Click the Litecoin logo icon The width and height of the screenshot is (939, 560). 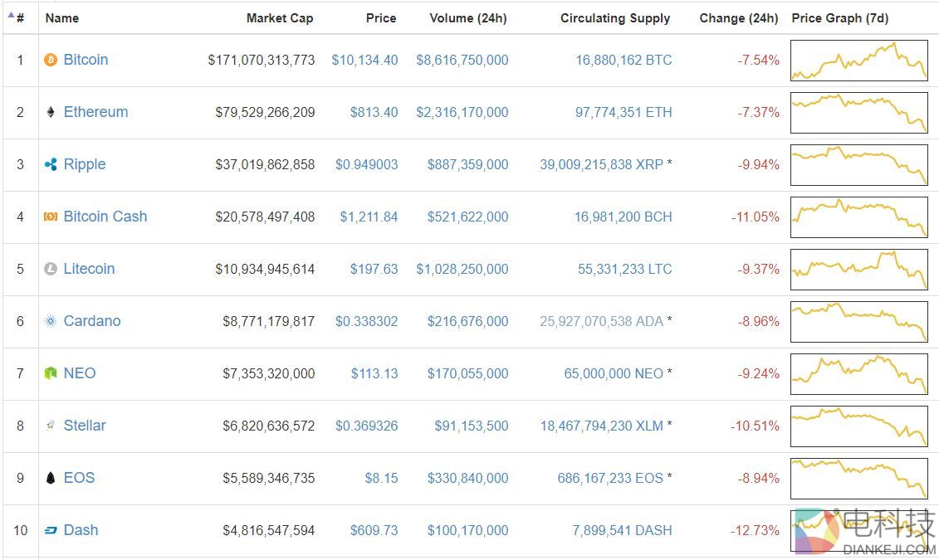pyautogui.click(x=51, y=269)
